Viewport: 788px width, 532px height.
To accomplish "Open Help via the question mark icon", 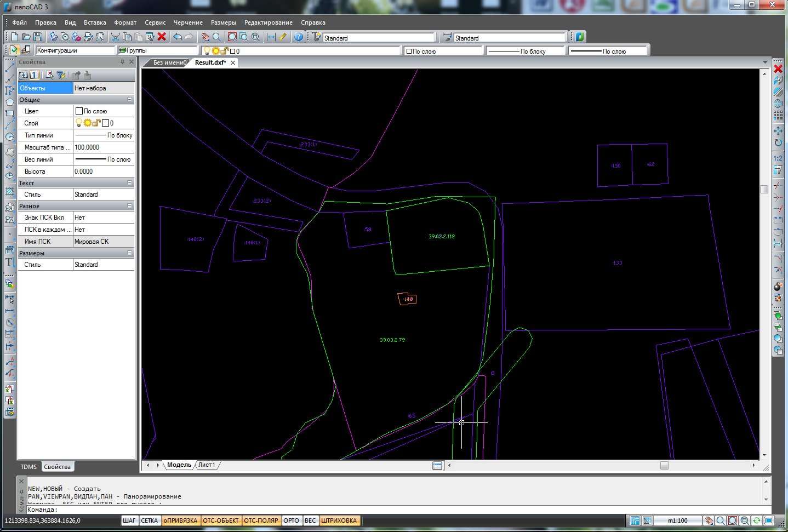I will tap(299, 37).
